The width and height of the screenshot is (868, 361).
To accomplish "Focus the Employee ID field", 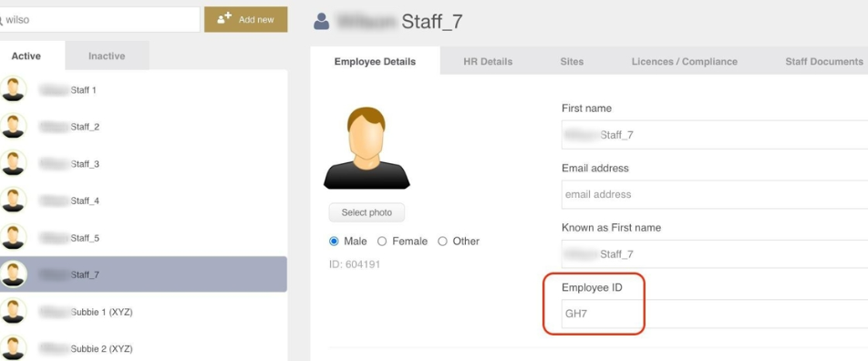I will pyautogui.click(x=715, y=314).
